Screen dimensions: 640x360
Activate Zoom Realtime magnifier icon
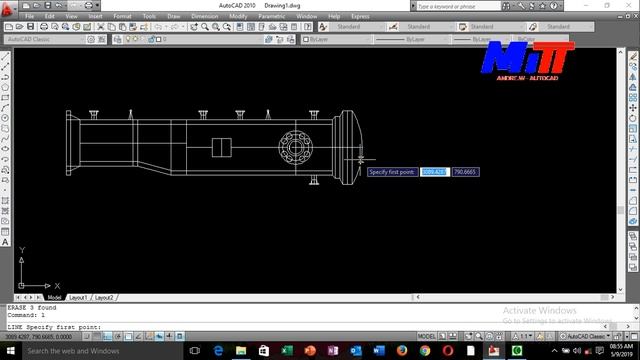click(x=204, y=27)
